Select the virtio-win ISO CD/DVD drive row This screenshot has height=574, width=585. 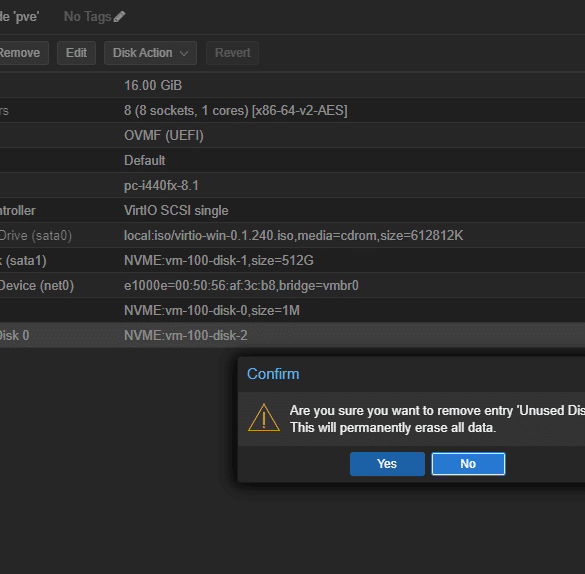(x=292, y=235)
